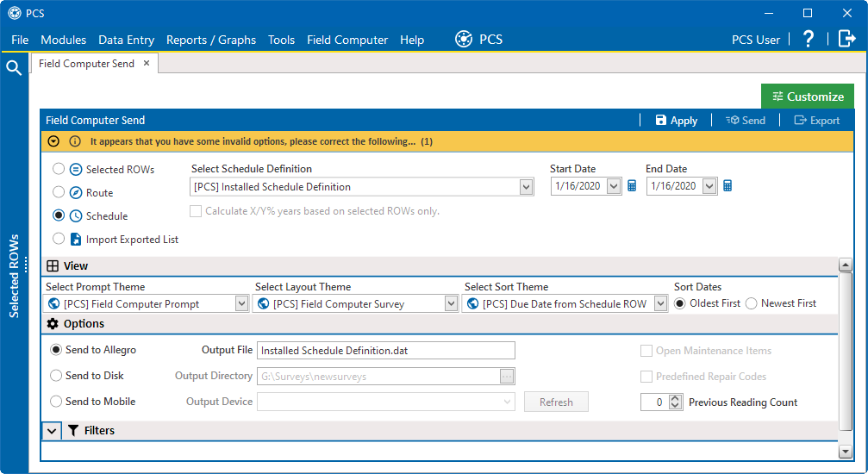Open Select Prompt Theme dropdown
868x474 pixels.
pyautogui.click(x=241, y=303)
